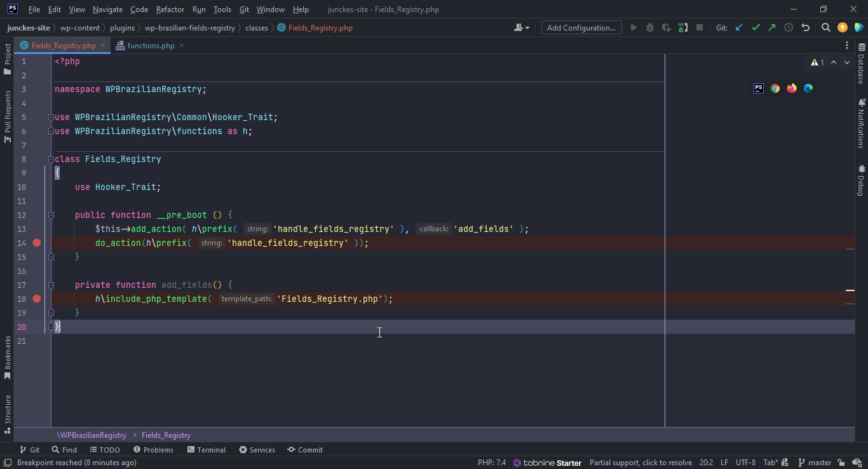
Task: Open editor tabs three-dot options menu
Action: click(x=847, y=45)
